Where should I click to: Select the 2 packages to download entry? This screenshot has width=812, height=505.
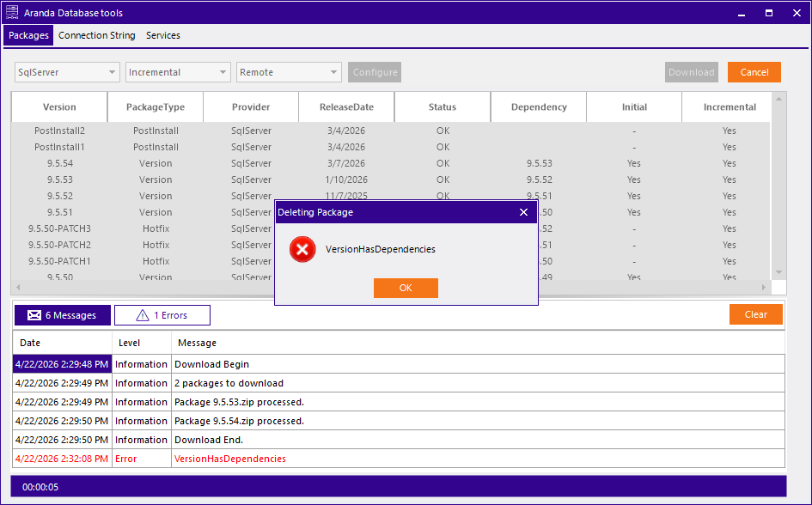tap(399, 383)
